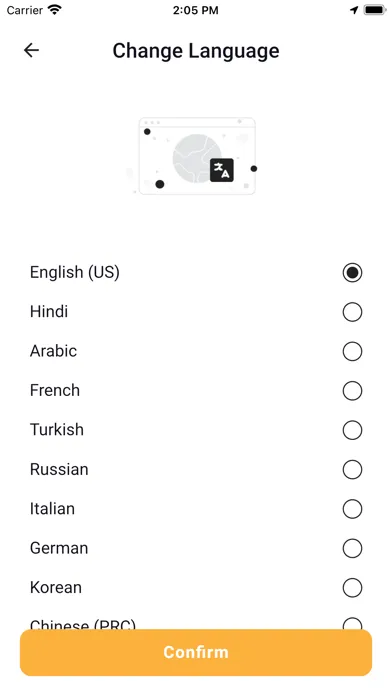Screen dimensions: 392x696
Task: Select the Hindi radio button
Action: (x=352, y=312)
